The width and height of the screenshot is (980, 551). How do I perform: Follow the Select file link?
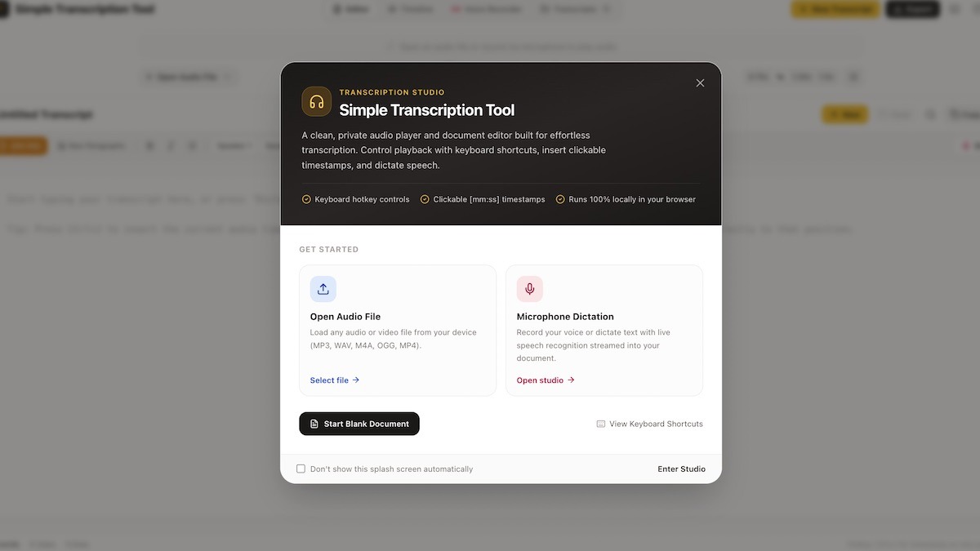tap(335, 380)
